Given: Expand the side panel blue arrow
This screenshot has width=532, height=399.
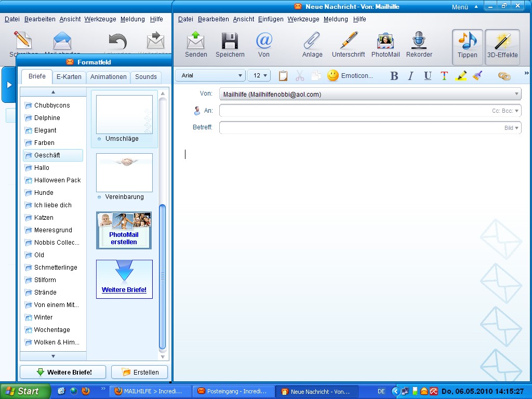Looking at the screenshot, I should [x=9, y=85].
